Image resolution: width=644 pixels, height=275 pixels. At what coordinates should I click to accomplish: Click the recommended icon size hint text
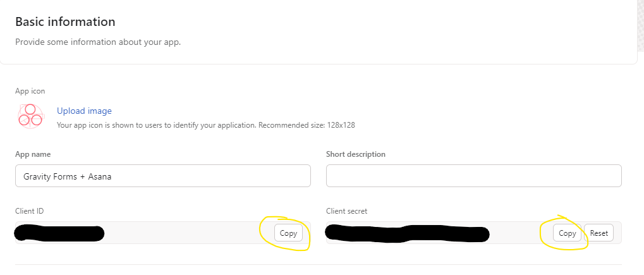(205, 125)
